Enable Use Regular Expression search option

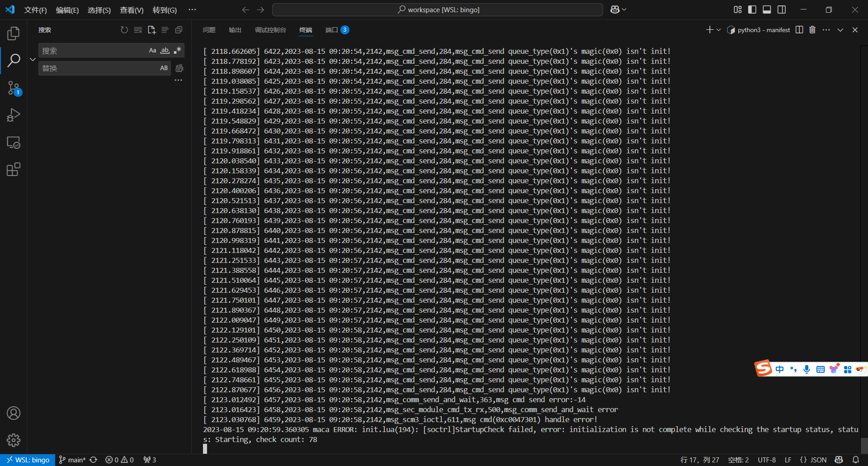177,51
